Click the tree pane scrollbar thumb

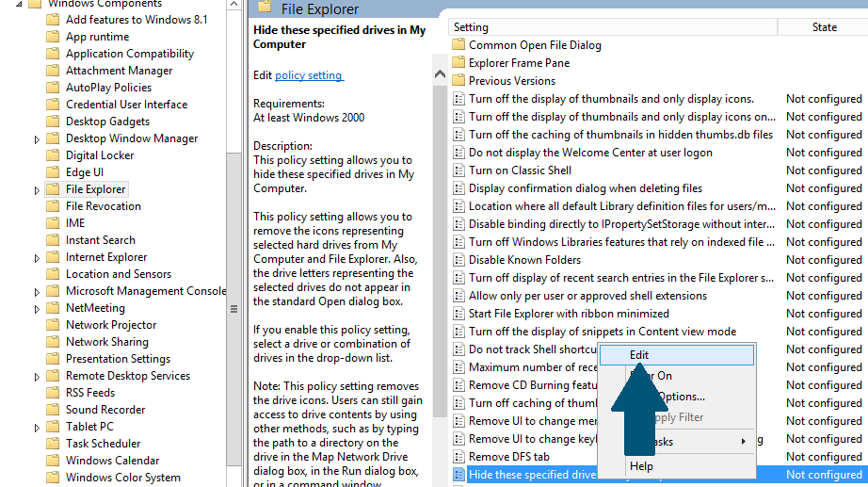[x=233, y=309]
